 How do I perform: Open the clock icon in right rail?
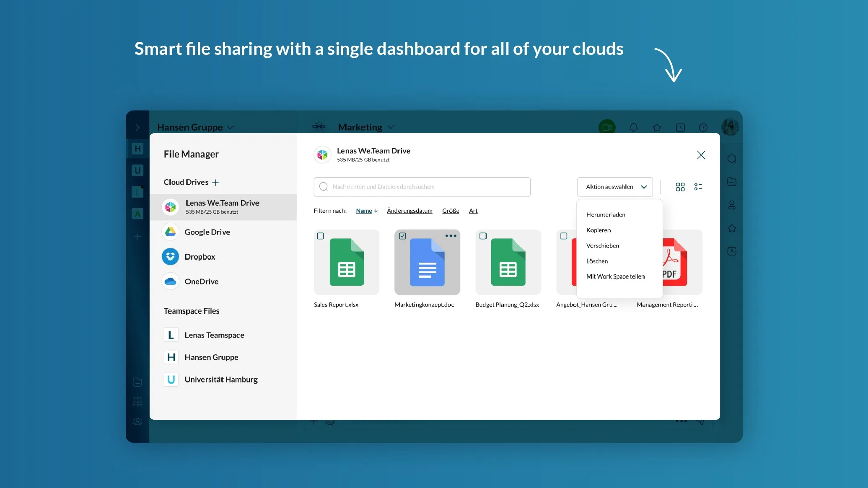coord(732,251)
